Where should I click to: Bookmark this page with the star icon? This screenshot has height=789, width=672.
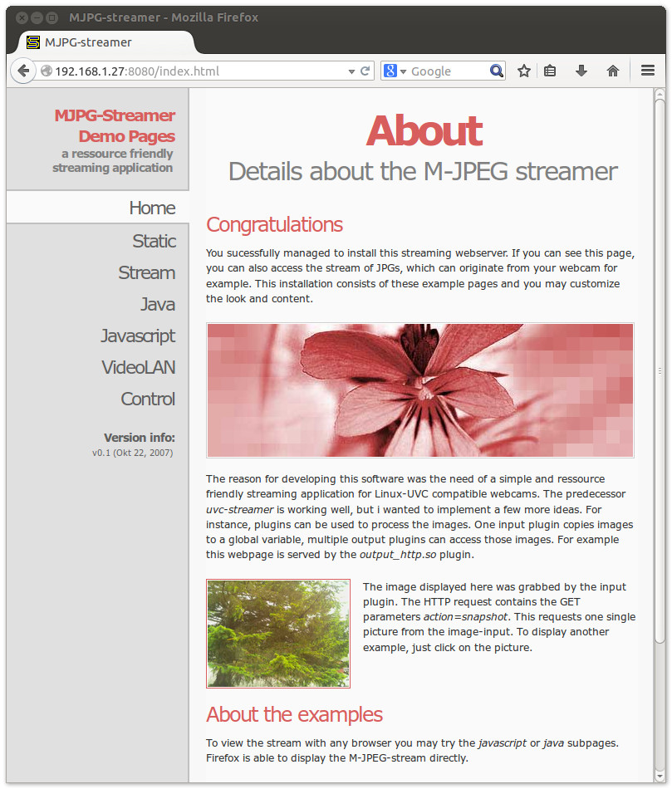pos(524,71)
